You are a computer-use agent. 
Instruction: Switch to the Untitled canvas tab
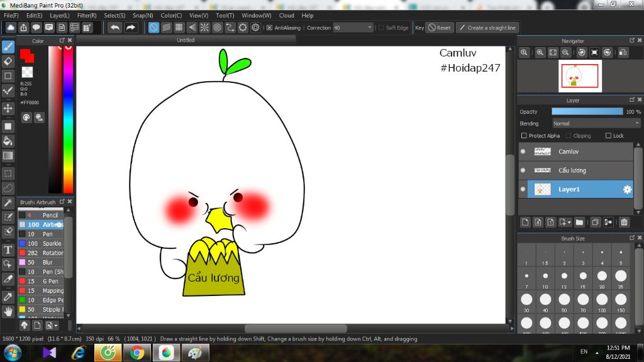(x=186, y=40)
